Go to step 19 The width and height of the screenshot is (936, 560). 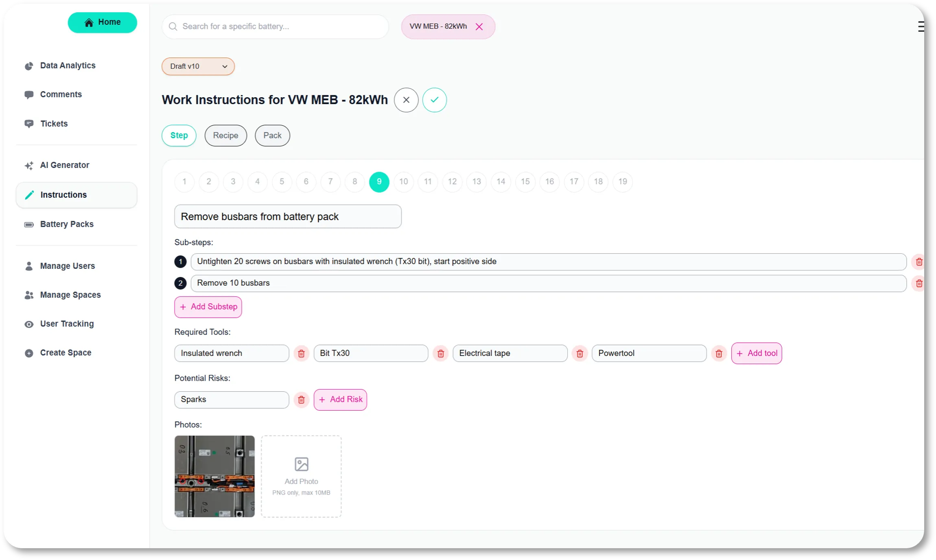(623, 182)
